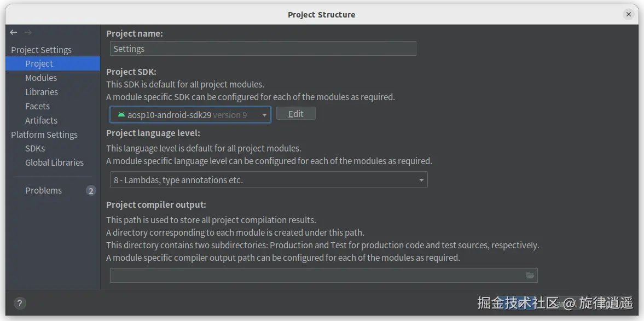Click the Edit button next to the SDK

click(295, 114)
